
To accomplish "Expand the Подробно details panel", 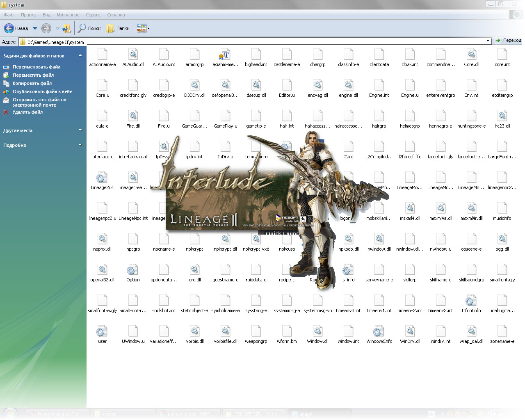I will coord(80,145).
